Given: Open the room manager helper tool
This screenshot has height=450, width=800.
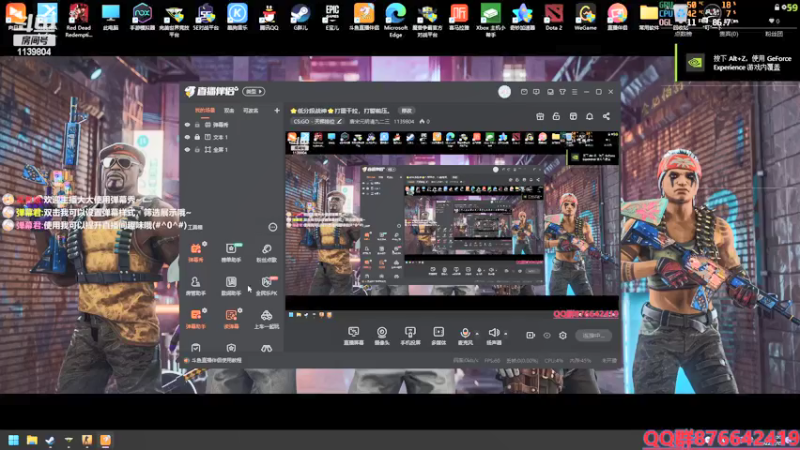Looking at the screenshot, I should tap(196, 286).
